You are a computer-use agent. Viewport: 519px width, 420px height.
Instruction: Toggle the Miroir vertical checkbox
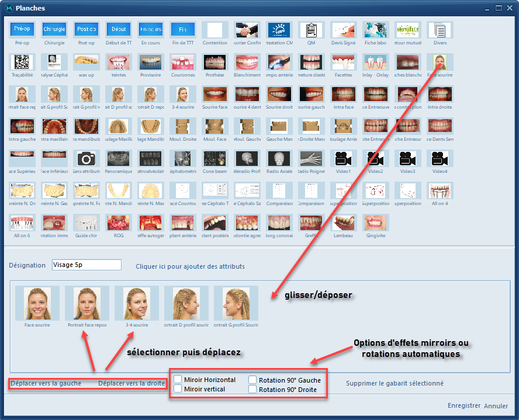(x=178, y=388)
